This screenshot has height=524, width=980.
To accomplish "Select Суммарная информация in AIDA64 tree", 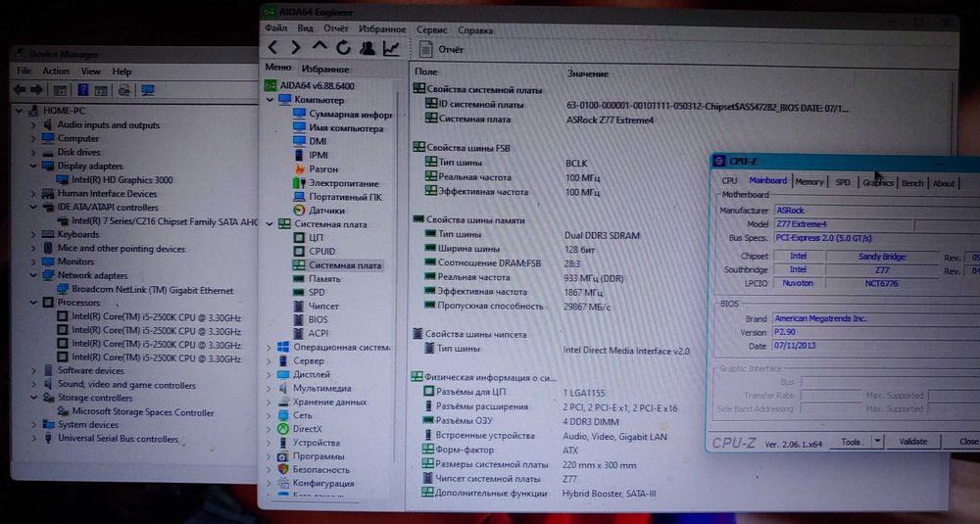I will point(342,115).
